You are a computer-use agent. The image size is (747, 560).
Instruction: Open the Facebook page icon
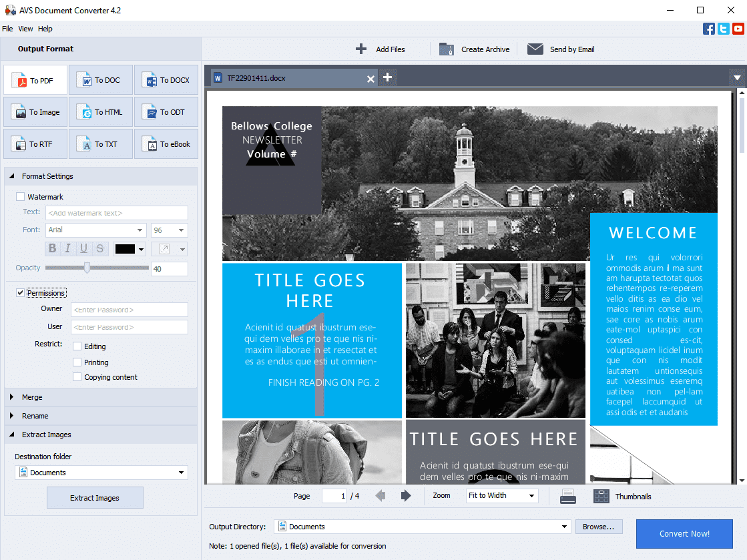[709, 29]
